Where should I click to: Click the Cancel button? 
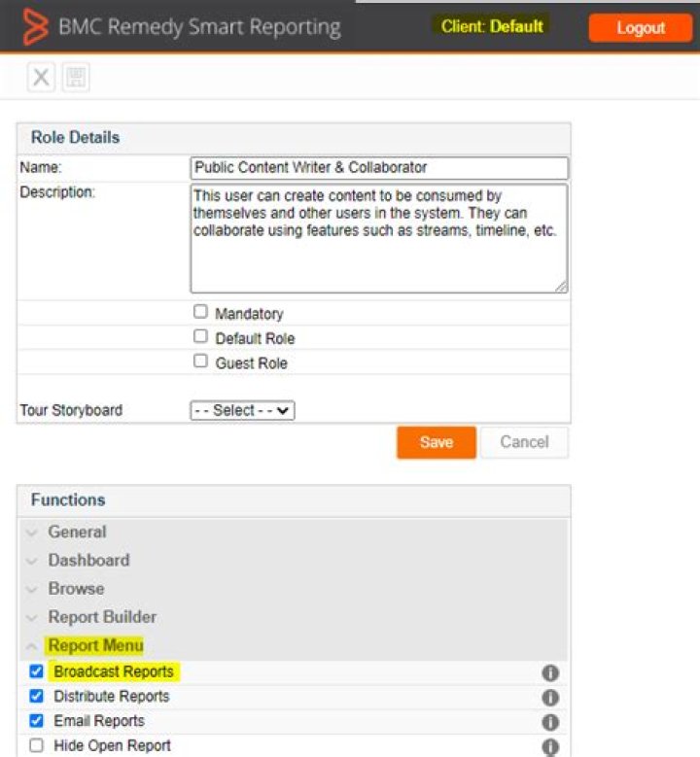[524, 442]
